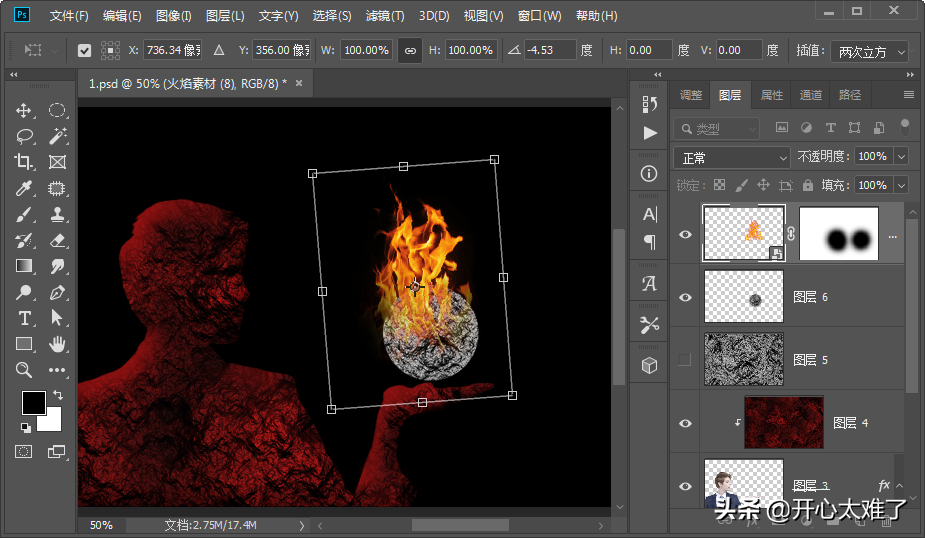Screen dimensions: 925x538
Task: Open the 插值 两次立方 interpolation dropdown
Action: pyautogui.click(x=868, y=51)
